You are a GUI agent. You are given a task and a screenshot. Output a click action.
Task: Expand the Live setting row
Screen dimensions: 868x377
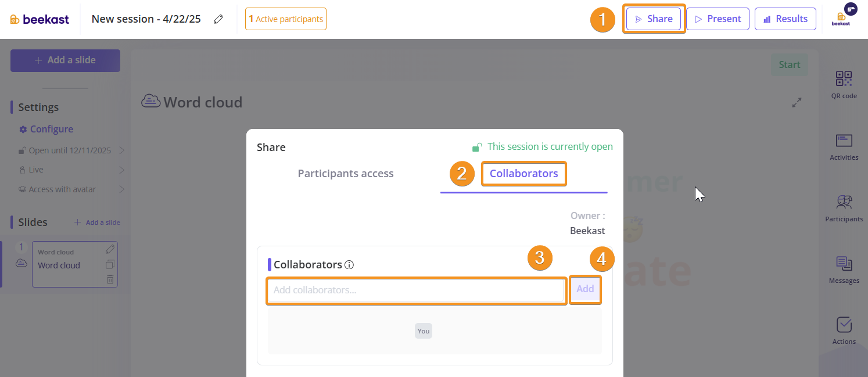pyautogui.click(x=122, y=170)
